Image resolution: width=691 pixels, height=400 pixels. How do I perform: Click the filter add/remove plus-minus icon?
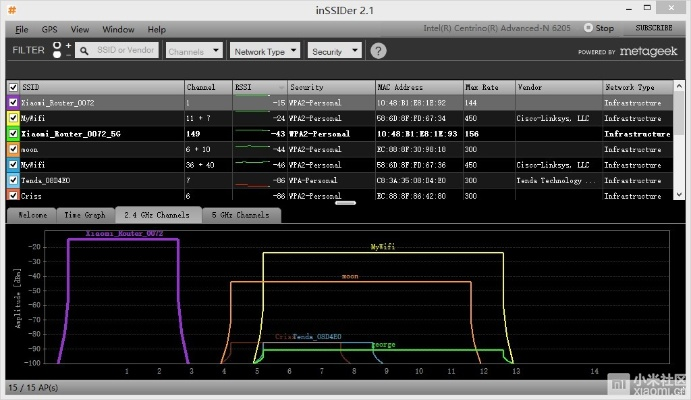click(x=60, y=50)
